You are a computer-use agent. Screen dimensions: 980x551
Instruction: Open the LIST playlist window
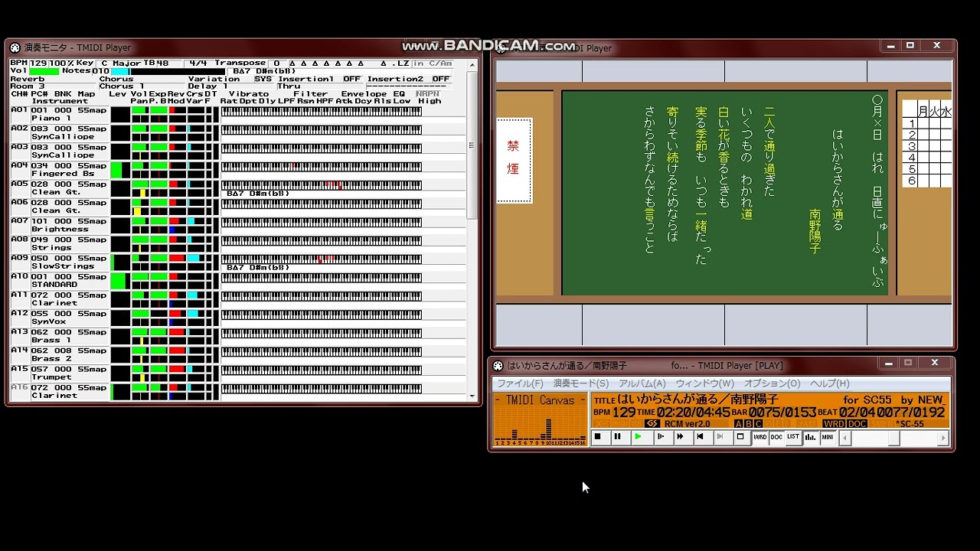793,437
